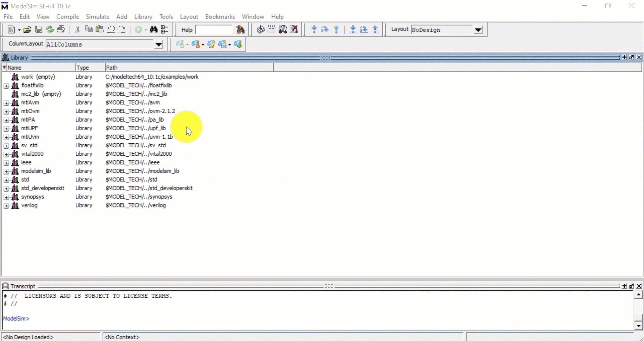Viewport: 644px width, 341px height.
Task: Expand the floatfixlib library node
Action: point(6,86)
